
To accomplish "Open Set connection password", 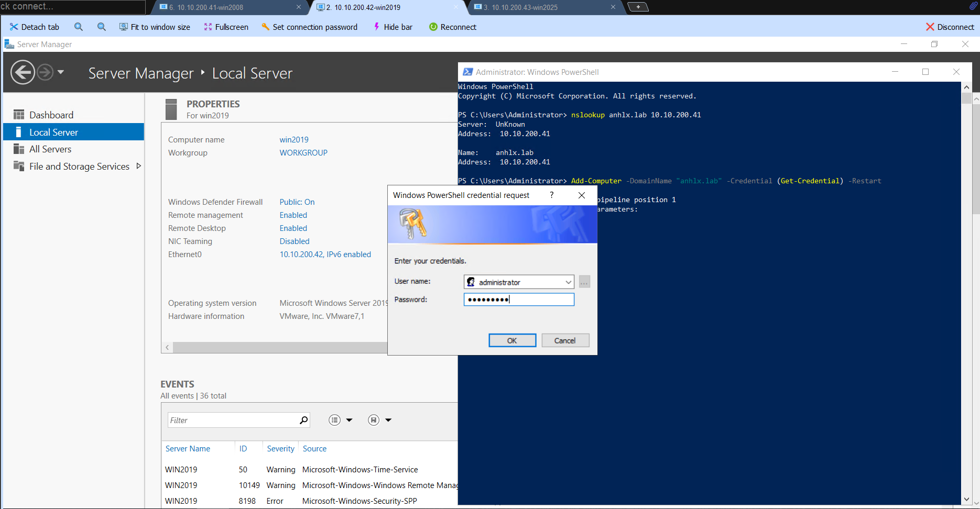I will click(x=309, y=27).
